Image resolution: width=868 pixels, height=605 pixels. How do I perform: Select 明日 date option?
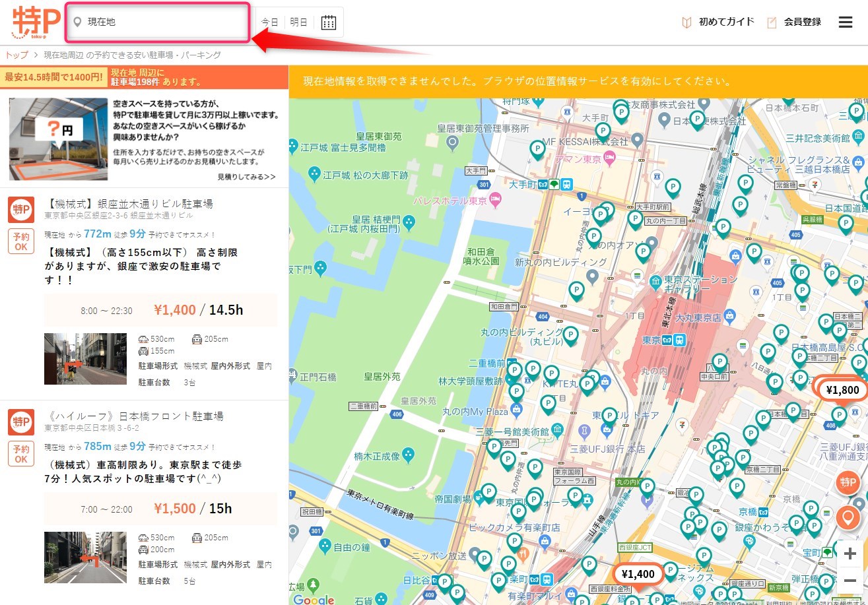pyautogui.click(x=299, y=22)
